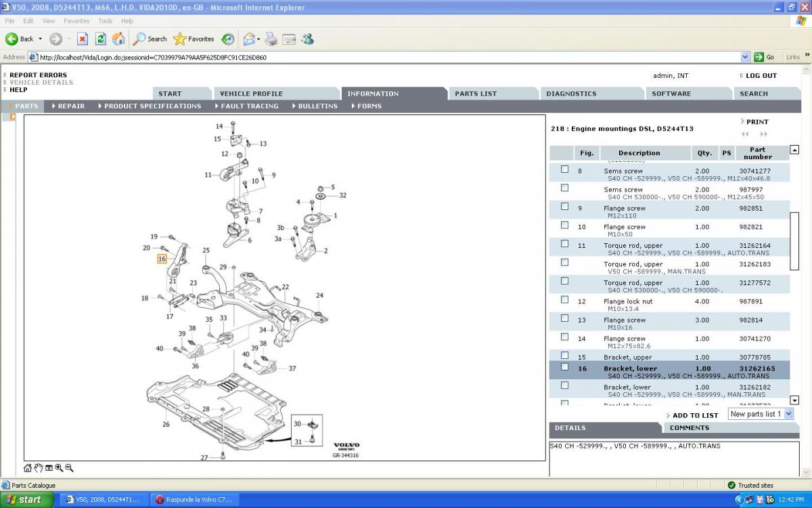Open the address bar history dropdown arrow

coord(745,57)
